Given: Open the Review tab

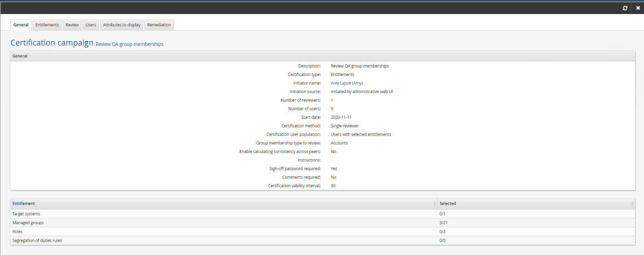Looking at the screenshot, I should point(72,25).
